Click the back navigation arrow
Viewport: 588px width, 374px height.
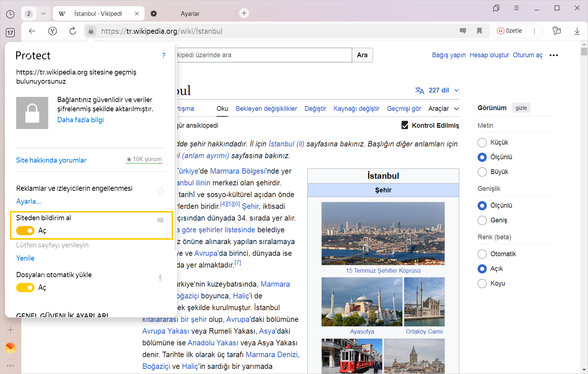point(32,31)
